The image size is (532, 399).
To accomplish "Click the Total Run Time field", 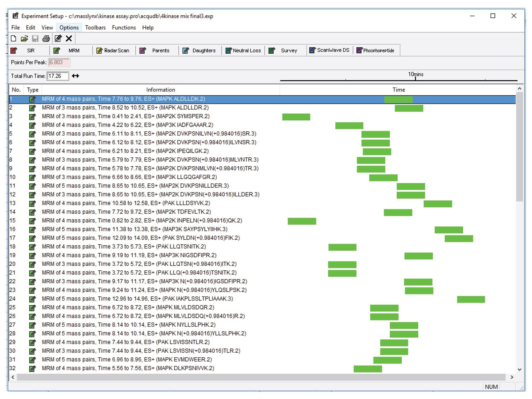I will tap(58, 76).
